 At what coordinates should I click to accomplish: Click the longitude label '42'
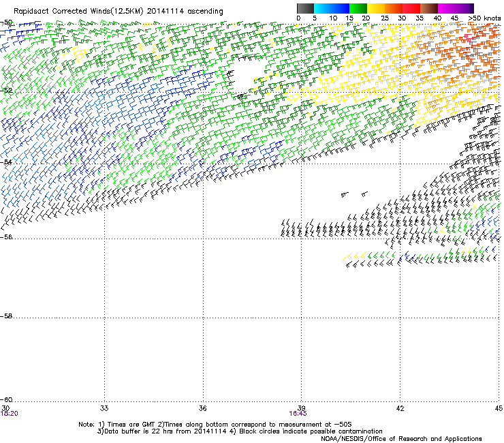(400, 408)
